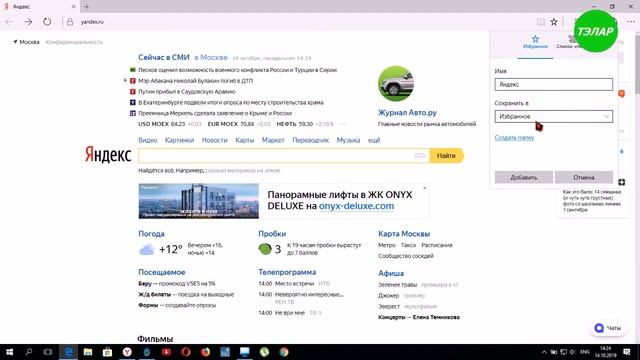Click the Яндекс logo
Viewport: 640px width, 360px height.
pyautogui.click(x=108, y=155)
